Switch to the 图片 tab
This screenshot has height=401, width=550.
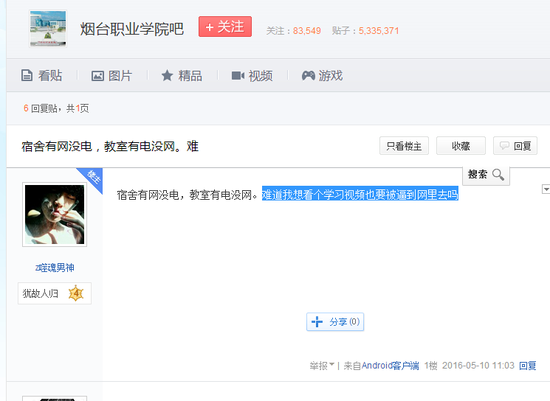point(112,75)
